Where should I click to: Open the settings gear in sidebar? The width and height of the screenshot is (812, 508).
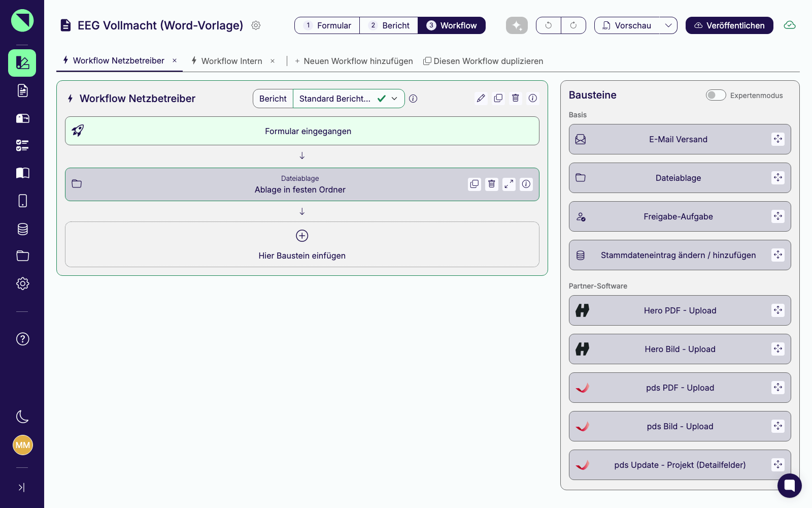(x=22, y=283)
